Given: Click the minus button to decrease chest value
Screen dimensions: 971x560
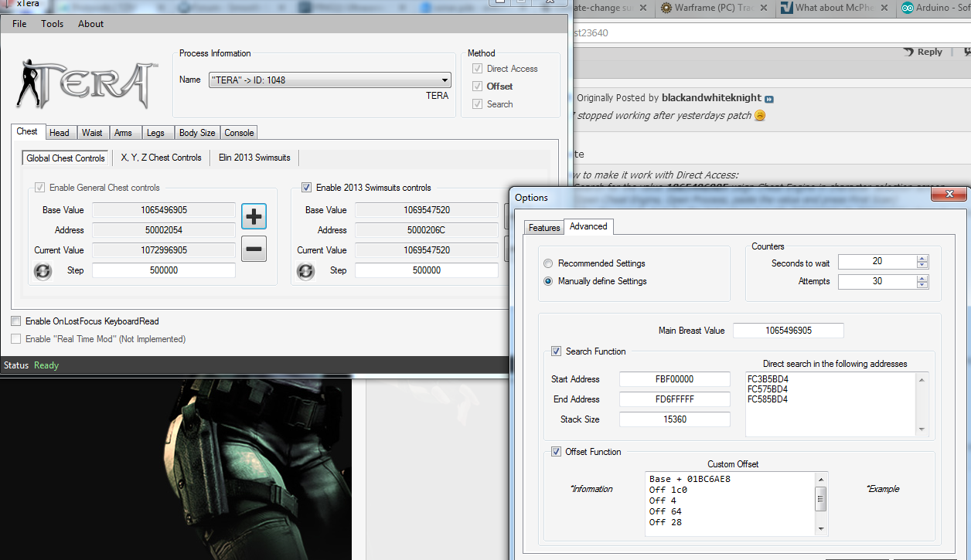Looking at the screenshot, I should coord(254,249).
